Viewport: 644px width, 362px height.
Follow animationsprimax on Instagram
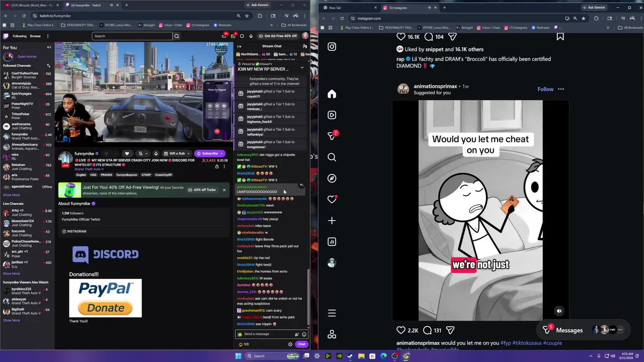(545, 89)
